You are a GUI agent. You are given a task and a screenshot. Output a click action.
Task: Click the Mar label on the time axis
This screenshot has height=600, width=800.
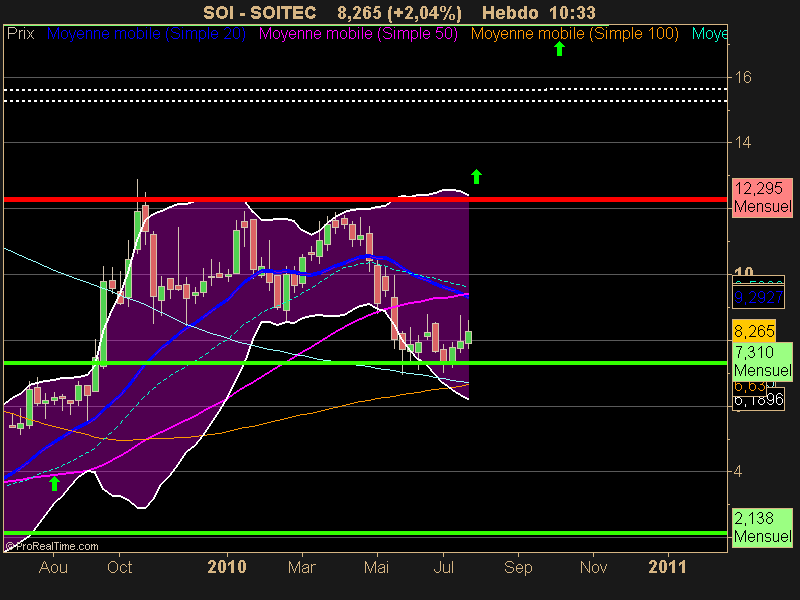(302, 567)
